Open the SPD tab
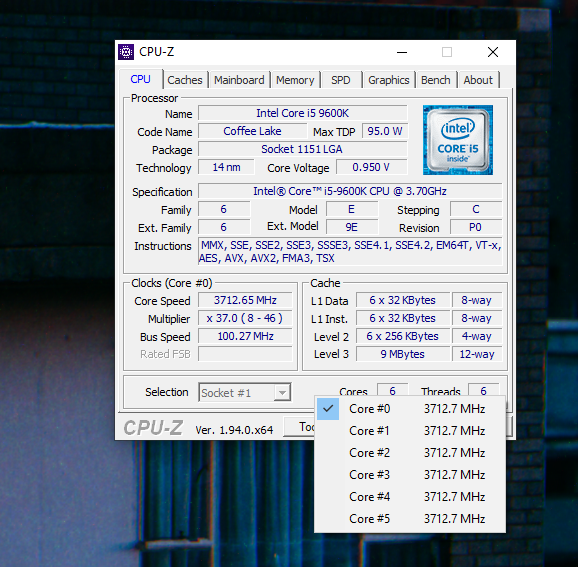This screenshot has width=578, height=567. coord(341,80)
